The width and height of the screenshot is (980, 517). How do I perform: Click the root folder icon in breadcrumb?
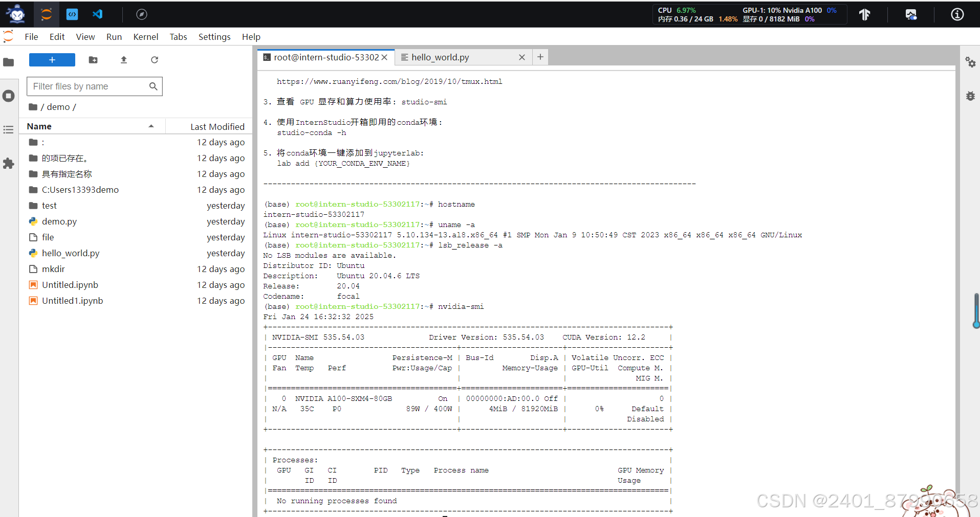tap(33, 107)
